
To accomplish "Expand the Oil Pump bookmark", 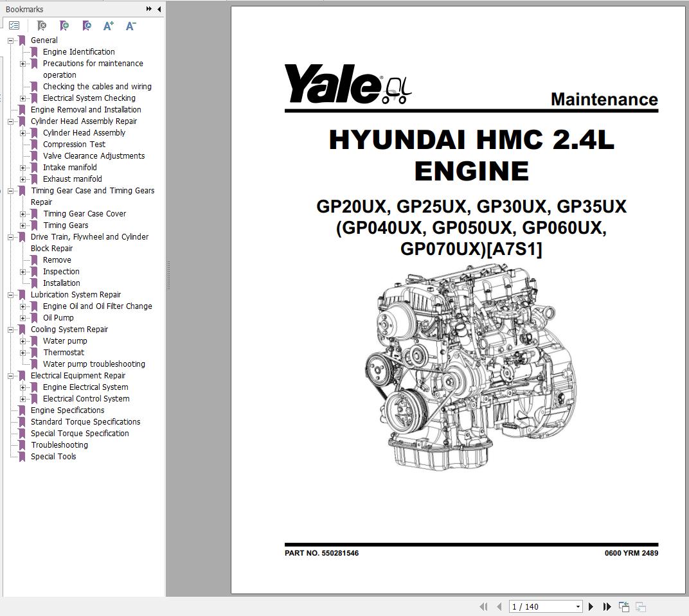I will (x=23, y=318).
